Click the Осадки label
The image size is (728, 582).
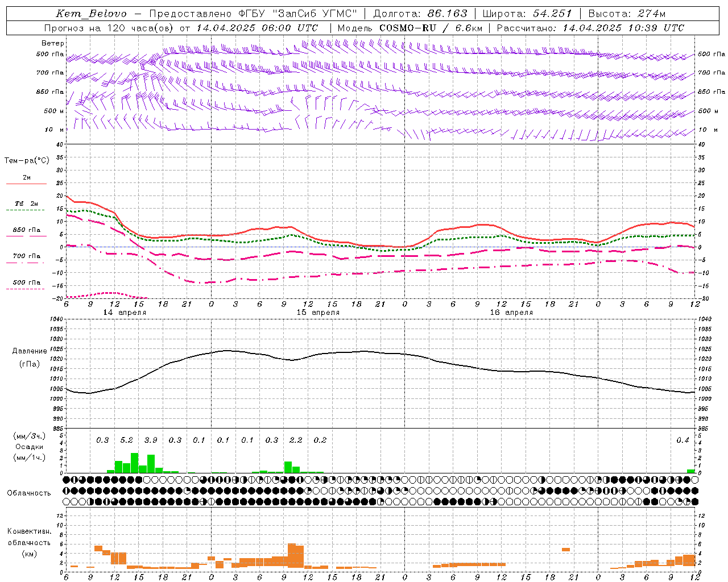(30, 447)
